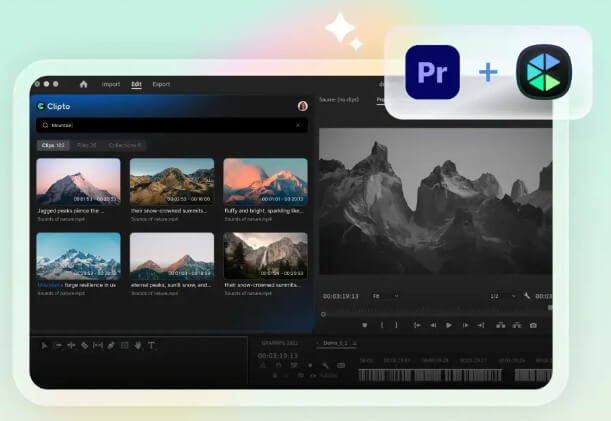Switch to the first timeline sequence tab
The height and width of the screenshot is (421, 611).
coord(280,343)
